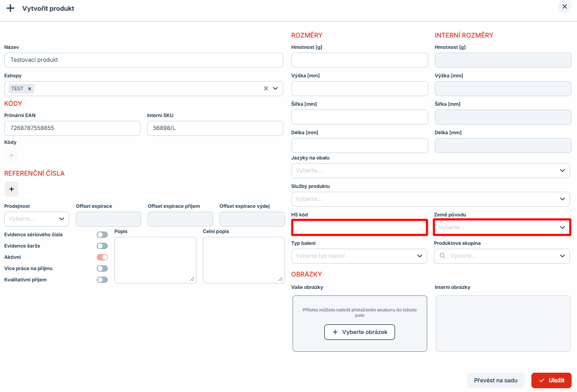Click search icon in Produktová skupina field

(443, 256)
